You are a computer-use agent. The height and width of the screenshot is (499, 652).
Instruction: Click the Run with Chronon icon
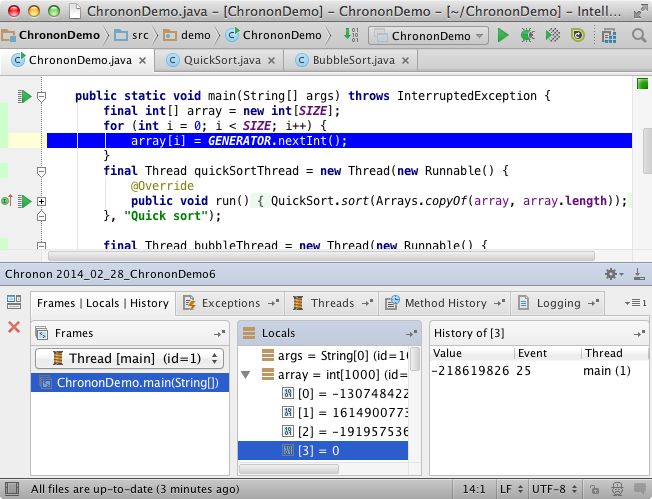tap(577, 35)
